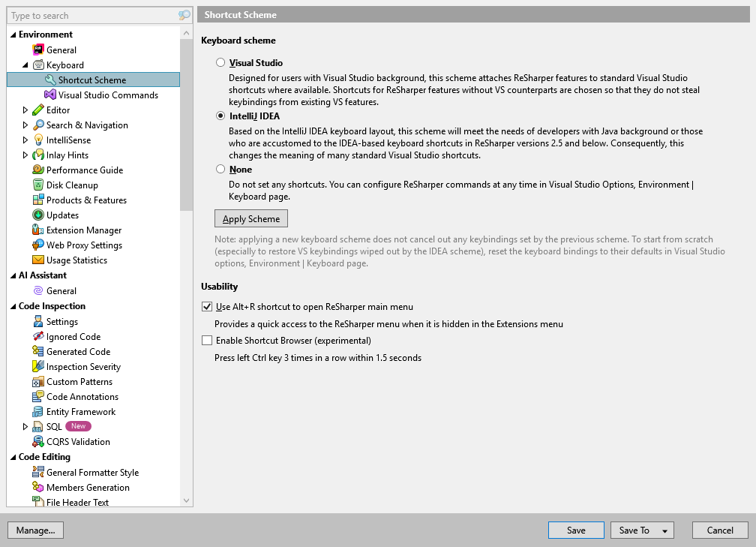Screen dimensions: 756x547
Task: Open the Manage dialog
Action: [x=34, y=530]
